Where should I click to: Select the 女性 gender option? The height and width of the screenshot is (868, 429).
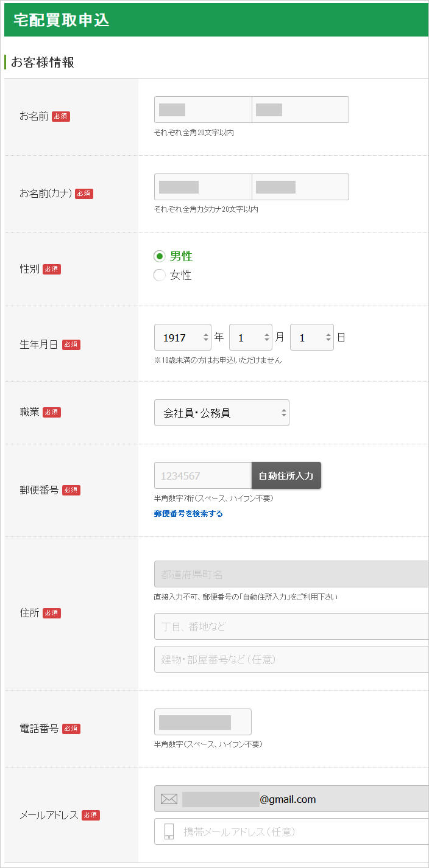point(160,275)
